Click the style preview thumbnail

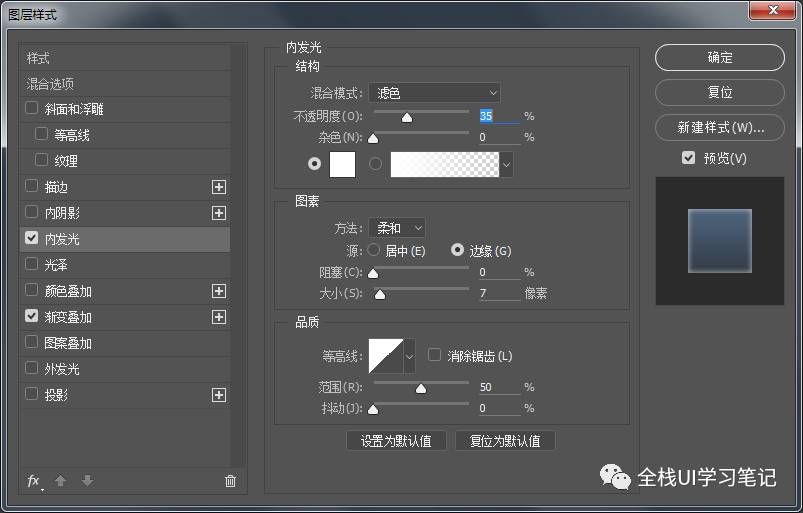pos(720,241)
